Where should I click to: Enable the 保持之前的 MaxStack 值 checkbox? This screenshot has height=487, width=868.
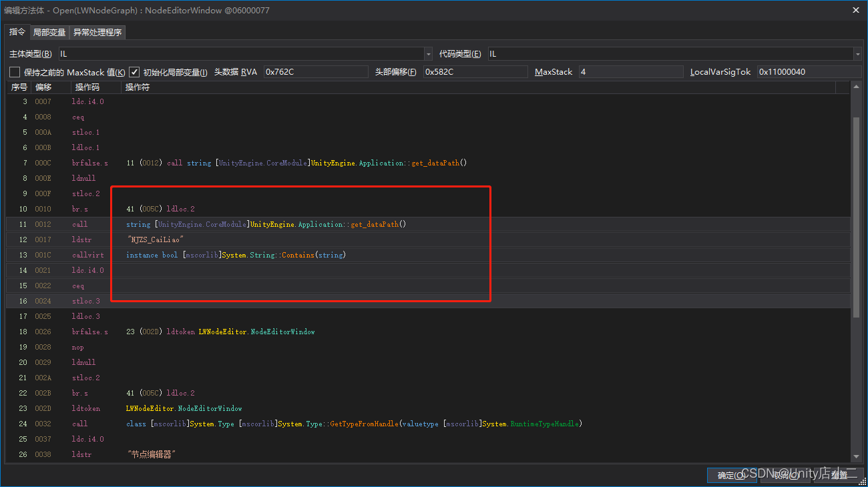pos(13,71)
